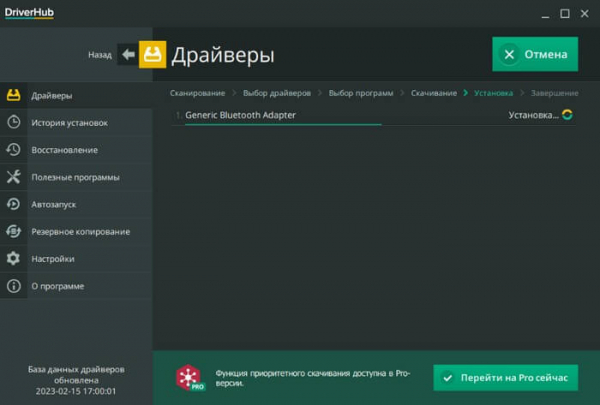Click the Настройки gear icon
600x405 pixels.
point(13,258)
